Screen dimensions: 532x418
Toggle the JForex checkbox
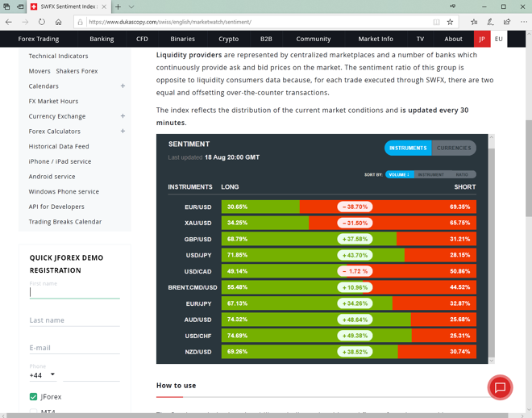click(33, 396)
